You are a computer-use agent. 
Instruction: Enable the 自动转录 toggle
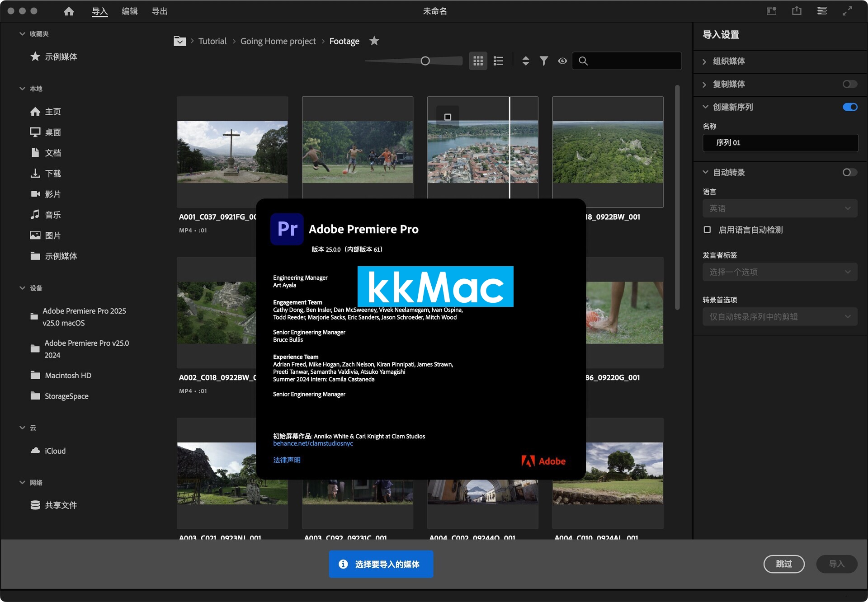pos(850,172)
